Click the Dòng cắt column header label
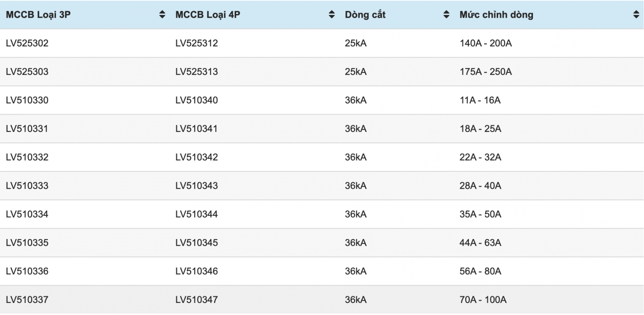The height and width of the screenshot is (315, 644). (x=365, y=15)
